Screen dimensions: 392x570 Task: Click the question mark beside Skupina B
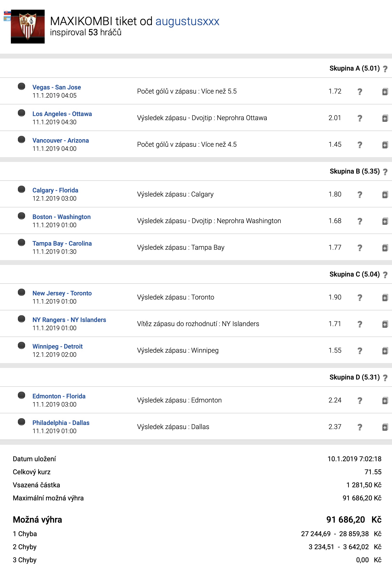[x=385, y=172]
